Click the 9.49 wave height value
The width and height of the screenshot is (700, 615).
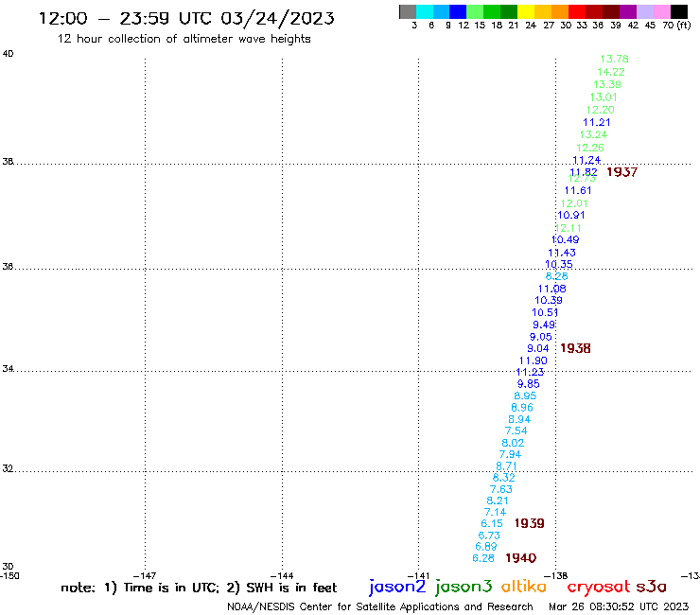pyautogui.click(x=544, y=325)
